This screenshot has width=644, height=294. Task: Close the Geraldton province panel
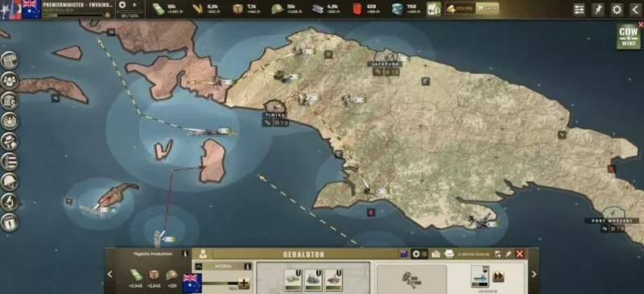point(519,254)
